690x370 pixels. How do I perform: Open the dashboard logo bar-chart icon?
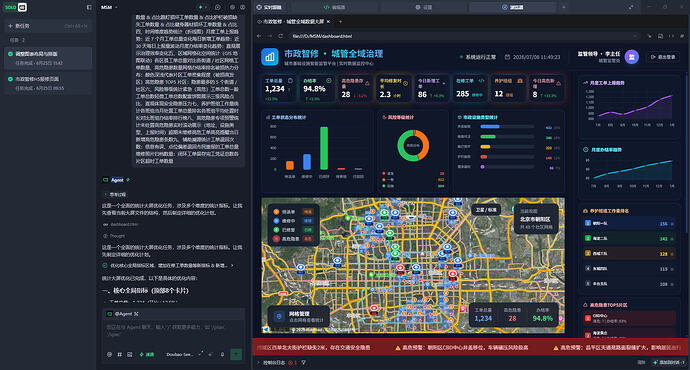269,57
